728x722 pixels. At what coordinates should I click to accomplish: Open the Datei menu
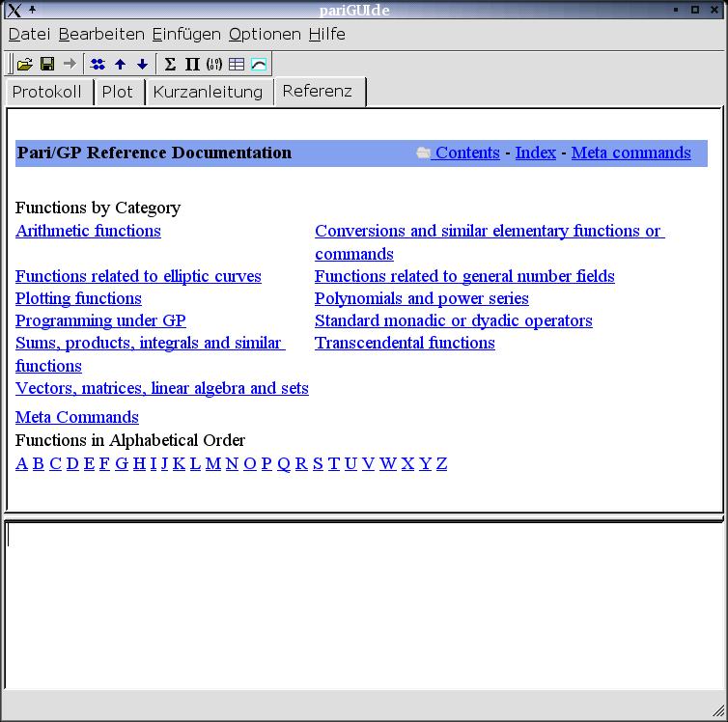point(29,35)
